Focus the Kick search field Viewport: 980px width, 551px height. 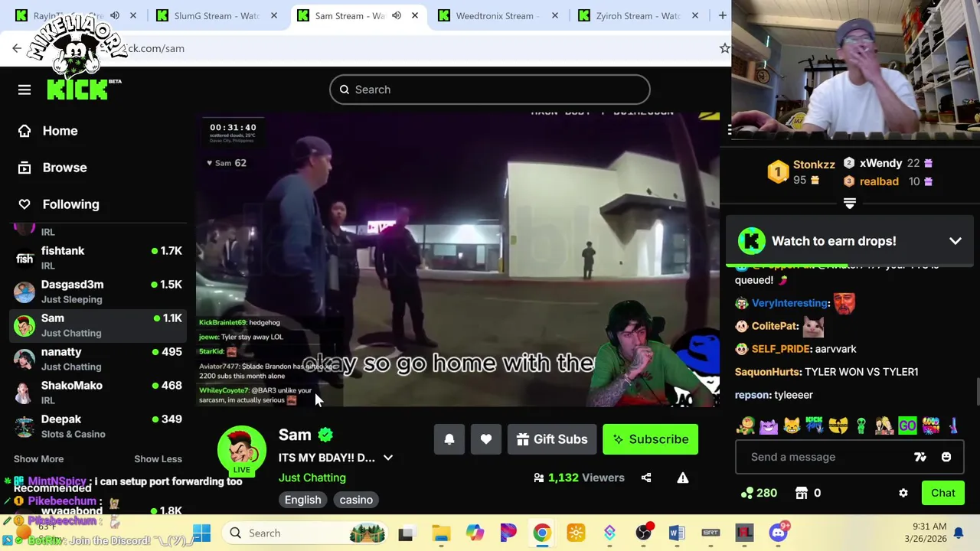click(x=490, y=90)
